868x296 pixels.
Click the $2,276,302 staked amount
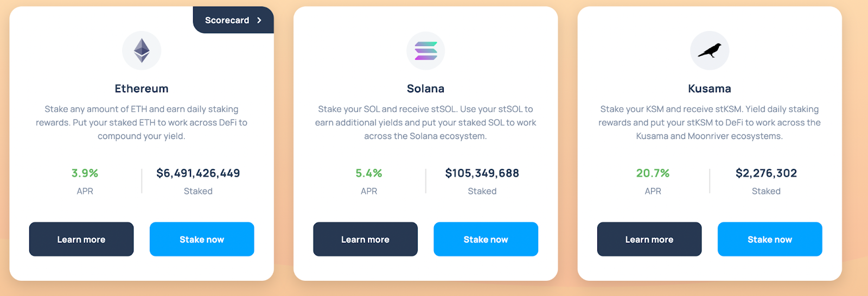click(x=766, y=173)
